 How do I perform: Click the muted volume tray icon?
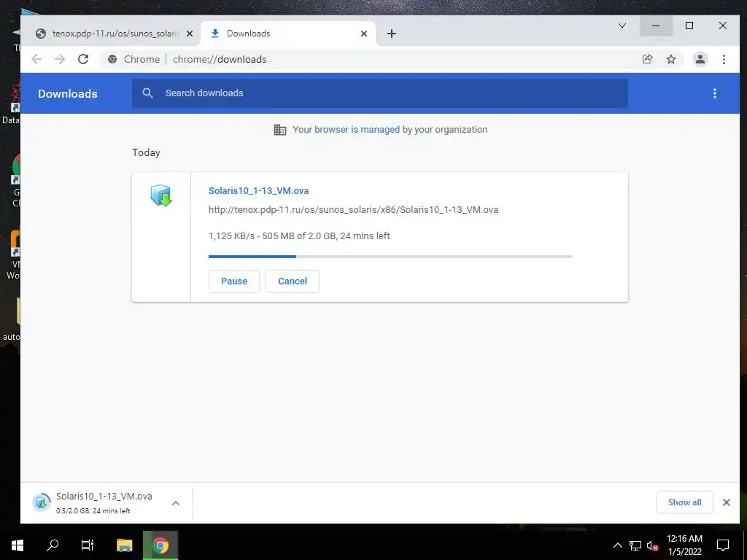tap(652, 545)
